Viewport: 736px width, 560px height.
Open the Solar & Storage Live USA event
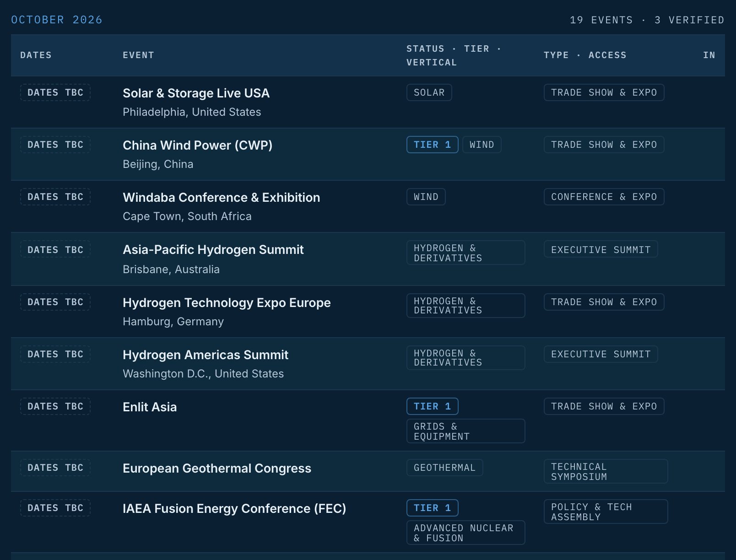pyautogui.click(x=196, y=93)
